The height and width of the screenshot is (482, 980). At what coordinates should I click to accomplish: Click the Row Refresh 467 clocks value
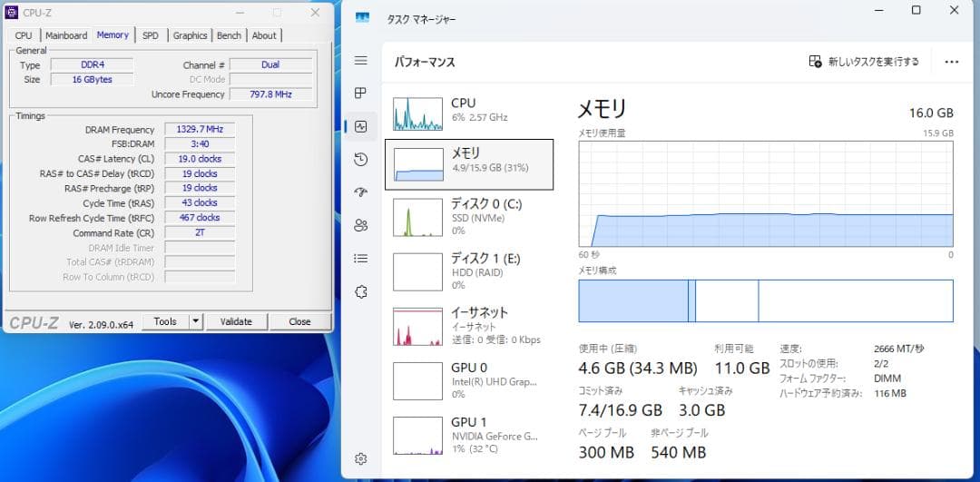coord(200,218)
